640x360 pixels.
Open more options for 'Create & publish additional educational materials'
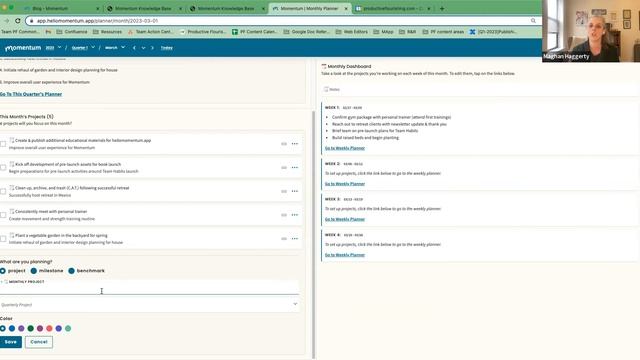295,144
